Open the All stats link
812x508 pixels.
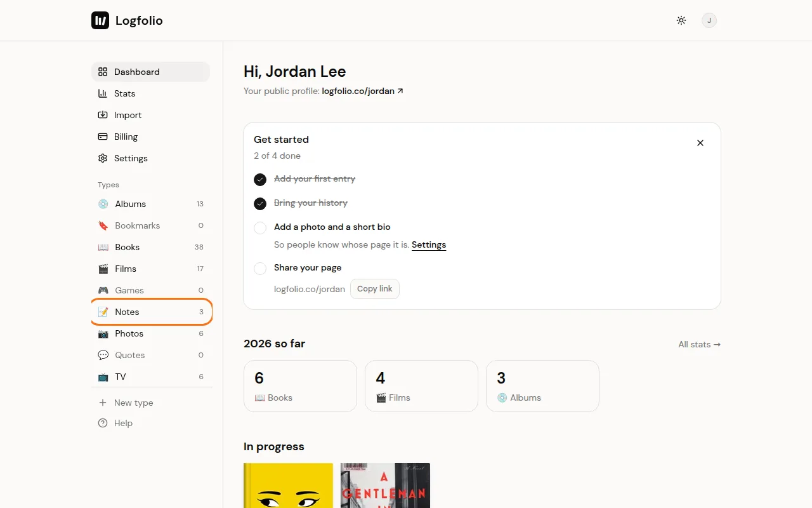coord(699,344)
